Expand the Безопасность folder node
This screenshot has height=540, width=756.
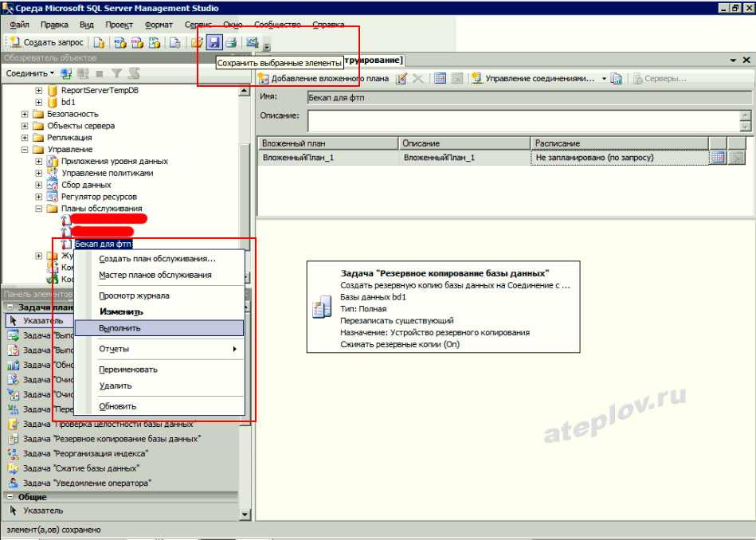25,114
